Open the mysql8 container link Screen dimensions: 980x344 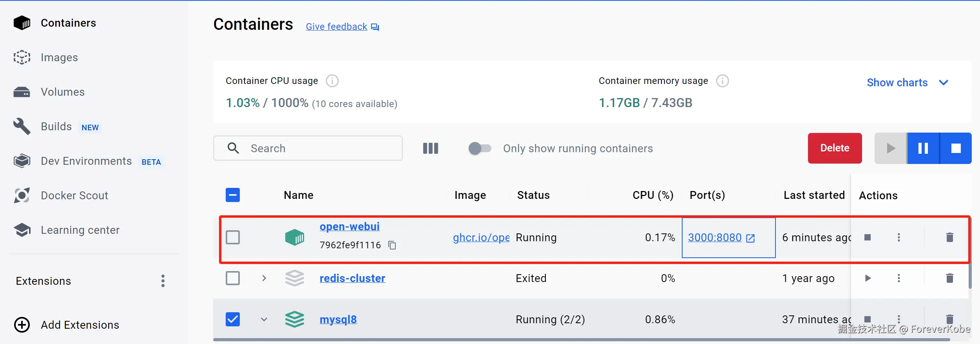pyautogui.click(x=338, y=320)
